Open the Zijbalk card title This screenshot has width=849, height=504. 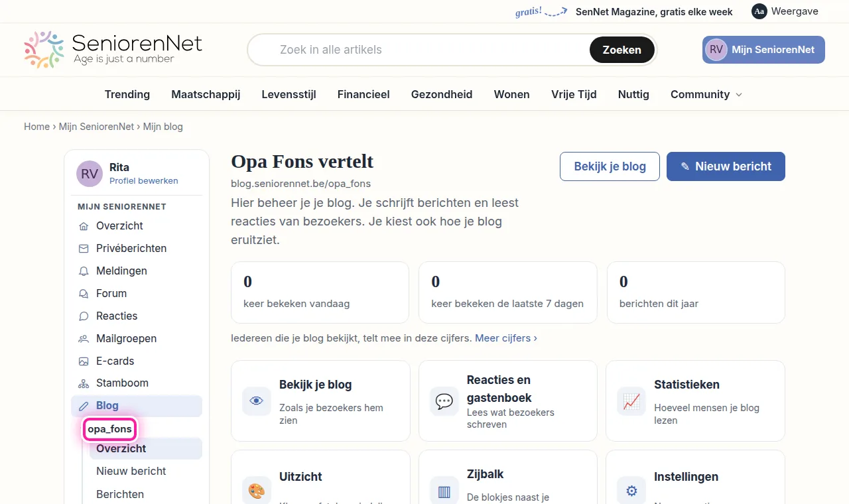[x=486, y=474]
